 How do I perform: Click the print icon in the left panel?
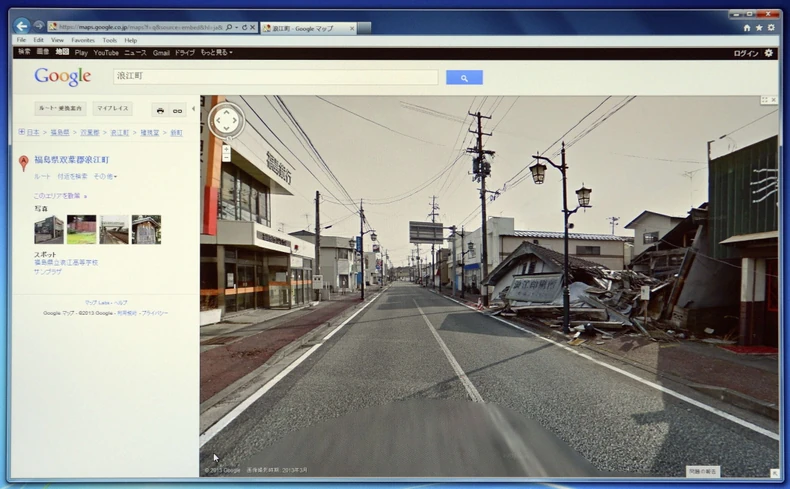coord(160,110)
